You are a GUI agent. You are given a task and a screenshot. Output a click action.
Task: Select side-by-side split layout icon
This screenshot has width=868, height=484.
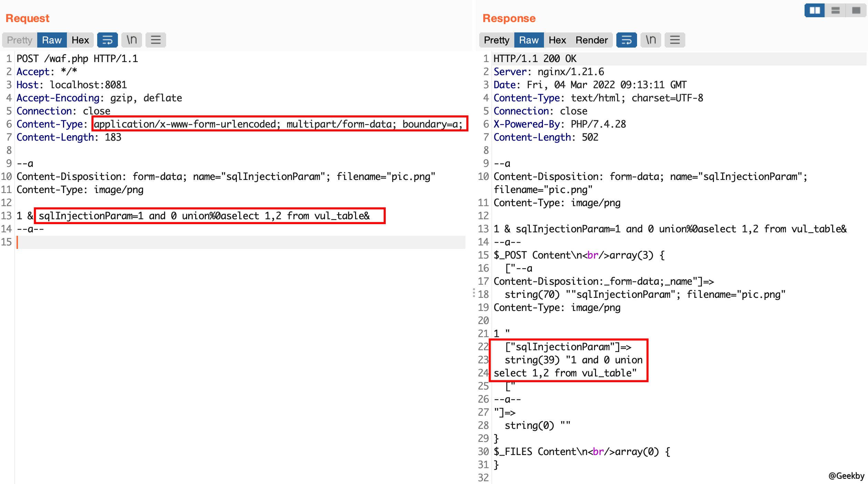(814, 10)
